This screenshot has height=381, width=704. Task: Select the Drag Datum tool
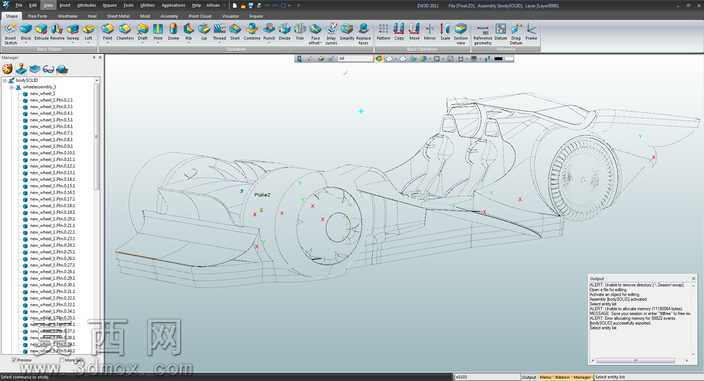tap(516, 34)
